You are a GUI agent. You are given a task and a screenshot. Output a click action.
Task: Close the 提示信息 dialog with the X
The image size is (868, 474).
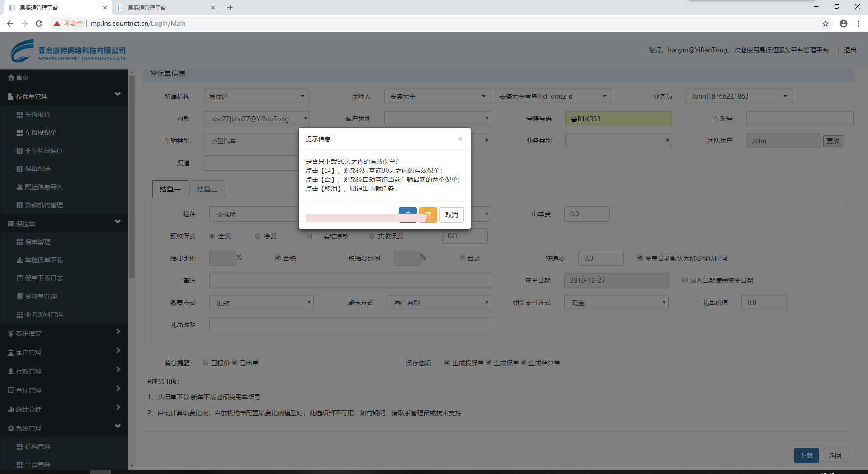click(x=460, y=139)
